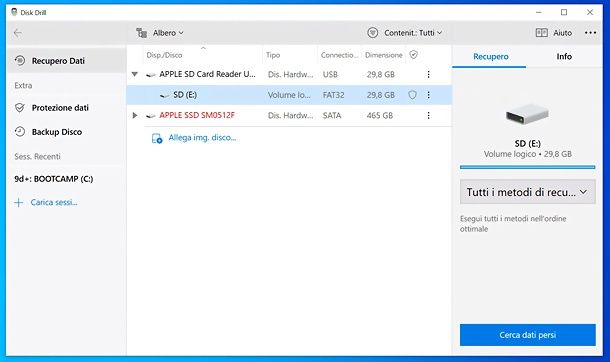This screenshot has width=610, height=362.
Task: Sort by the Tipo column header
Action: coord(273,55)
